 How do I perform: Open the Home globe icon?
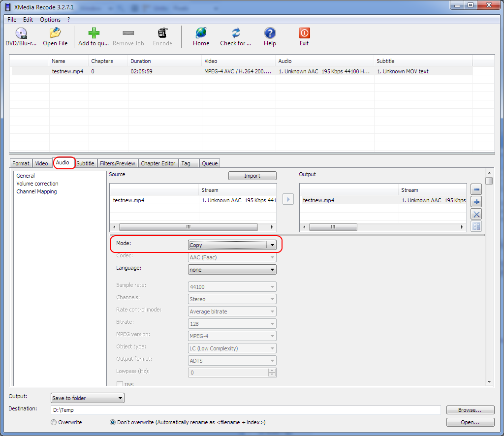pyautogui.click(x=201, y=33)
